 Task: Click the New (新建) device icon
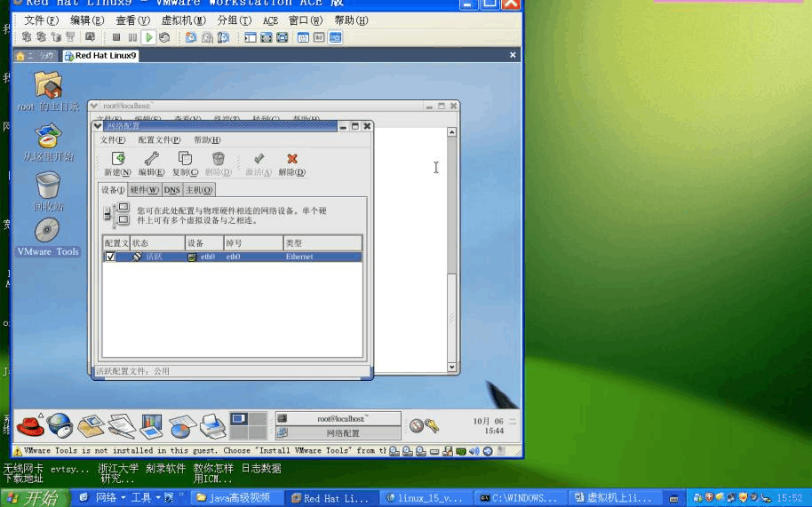[117, 159]
